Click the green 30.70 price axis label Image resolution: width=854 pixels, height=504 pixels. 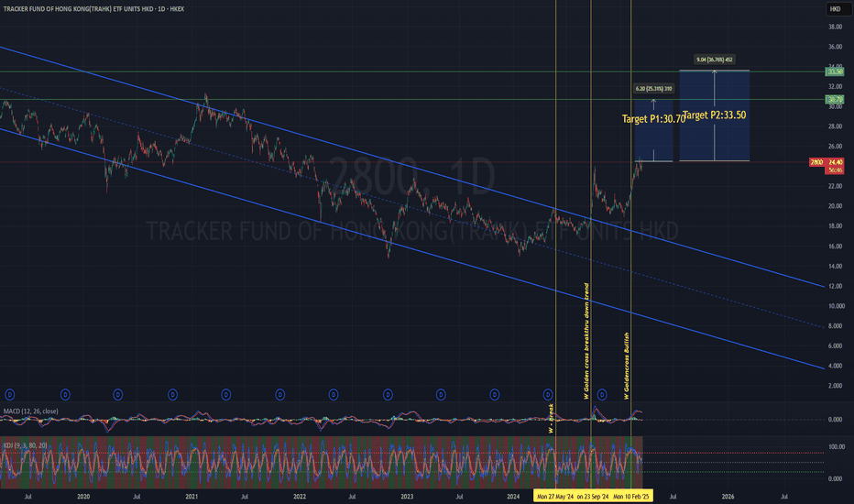(x=835, y=100)
